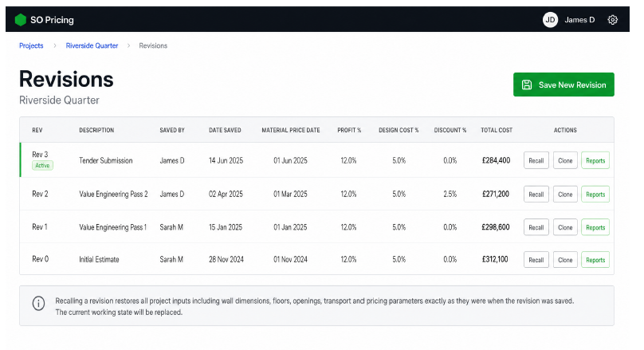
Task: Open Reports for Rev 2
Action: (x=595, y=195)
